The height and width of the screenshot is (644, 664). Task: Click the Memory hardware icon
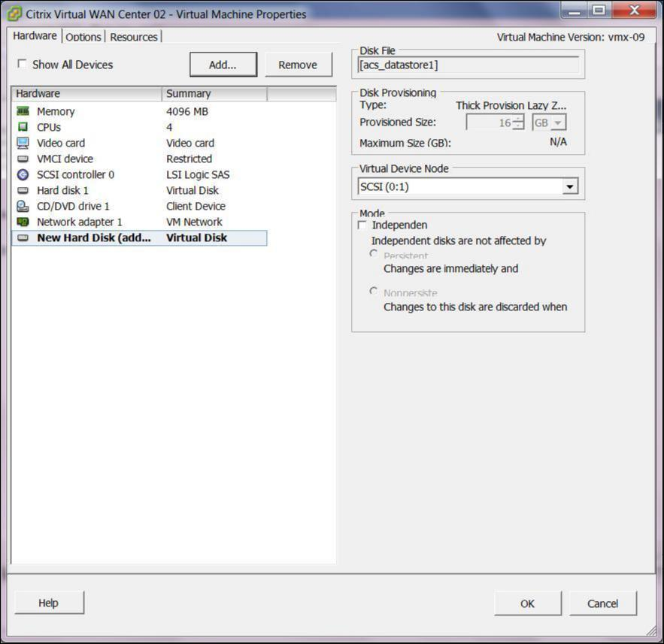[x=23, y=111]
